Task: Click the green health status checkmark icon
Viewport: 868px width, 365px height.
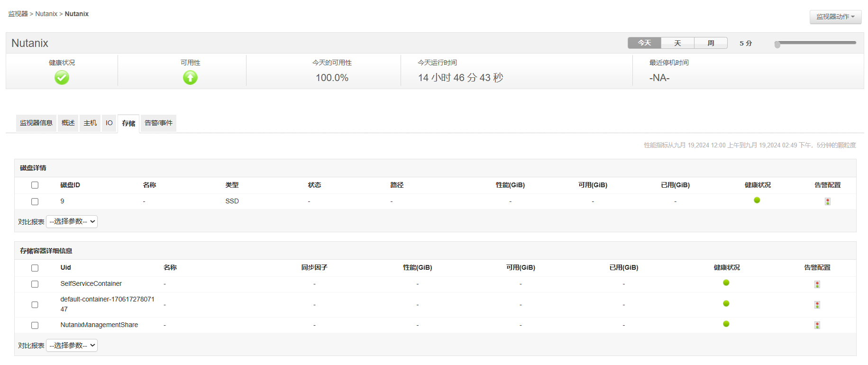Action: (62, 77)
